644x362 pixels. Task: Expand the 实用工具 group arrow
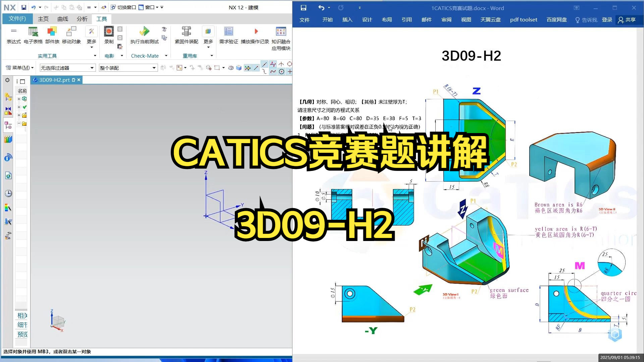coord(95,56)
